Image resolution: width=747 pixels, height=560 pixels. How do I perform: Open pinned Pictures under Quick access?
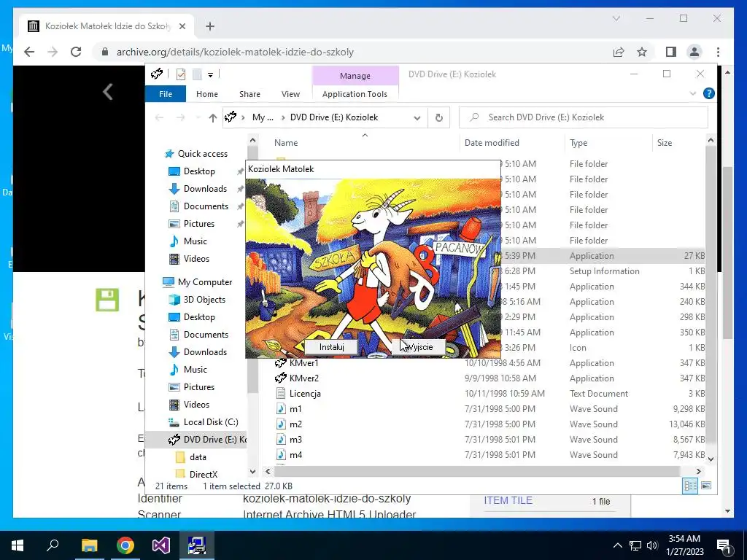point(198,224)
